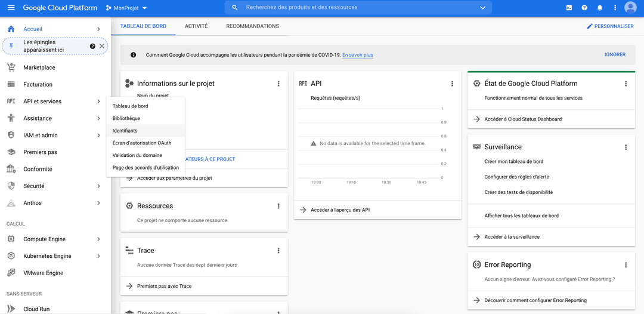Image resolution: width=644 pixels, height=314 pixels.
Task: Switch to the Activité tab
Action: (196, 26)
